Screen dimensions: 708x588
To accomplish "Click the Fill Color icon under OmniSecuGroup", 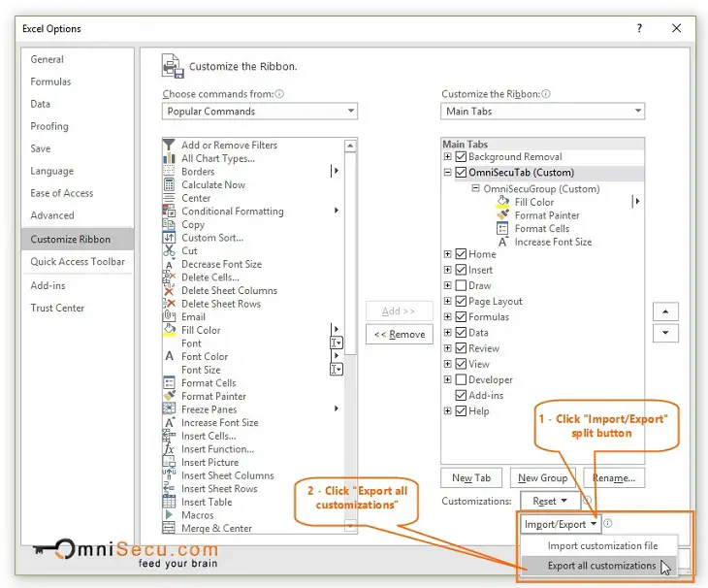I will [502, 202].
